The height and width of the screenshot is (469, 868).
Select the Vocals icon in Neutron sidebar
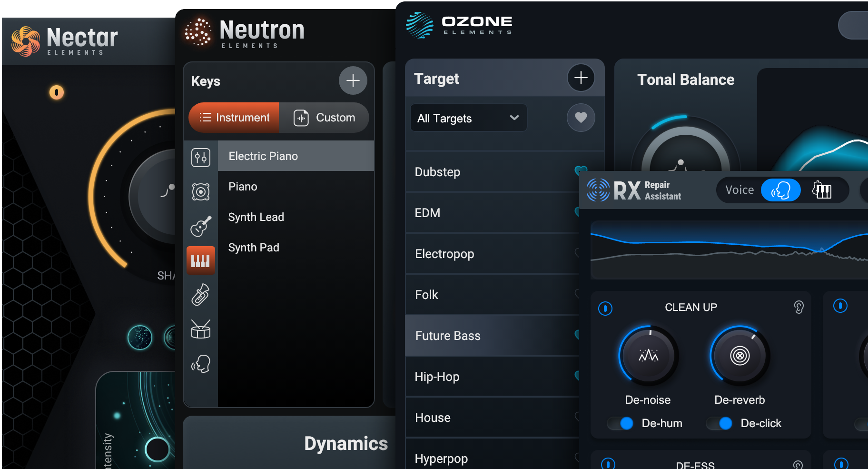coord(200,363)
